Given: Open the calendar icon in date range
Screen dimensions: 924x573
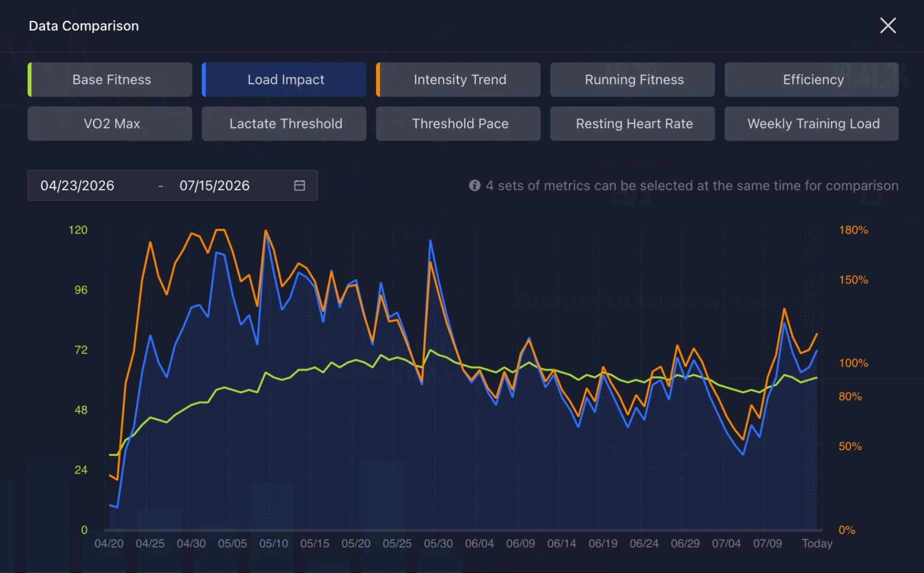Looking at the screenshot, I should click(x=299, y=185).
